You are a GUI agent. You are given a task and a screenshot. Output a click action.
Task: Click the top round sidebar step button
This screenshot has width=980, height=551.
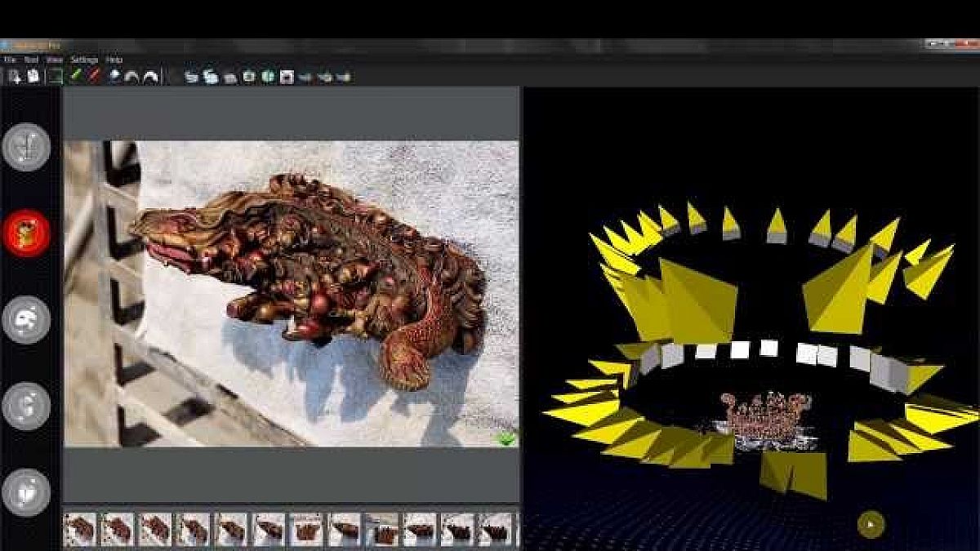point(26,147)
